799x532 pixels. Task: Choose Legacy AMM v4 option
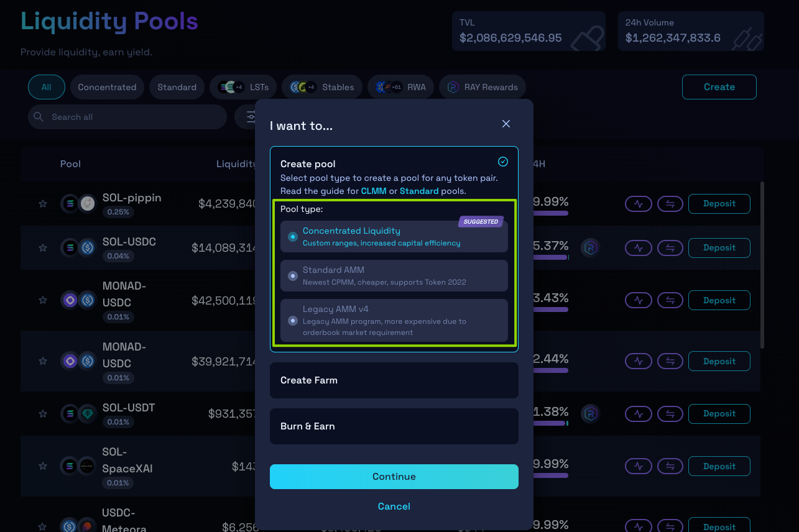pos(293,321)
